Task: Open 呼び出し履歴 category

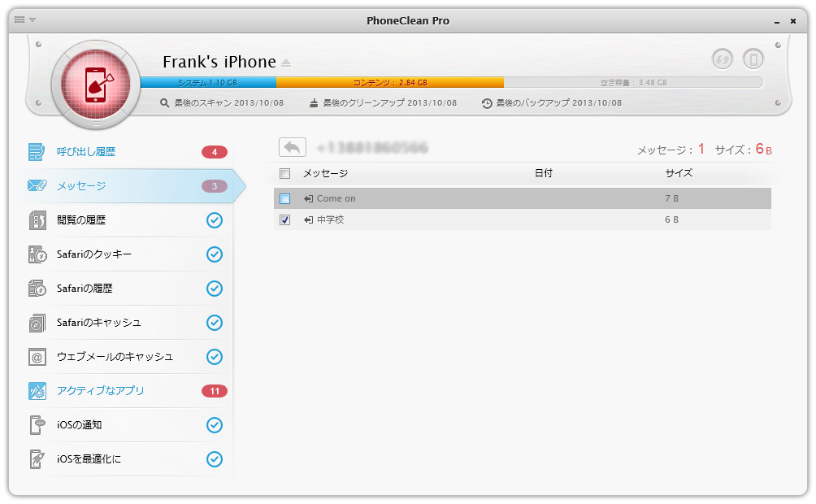Action: coord(86,152)
